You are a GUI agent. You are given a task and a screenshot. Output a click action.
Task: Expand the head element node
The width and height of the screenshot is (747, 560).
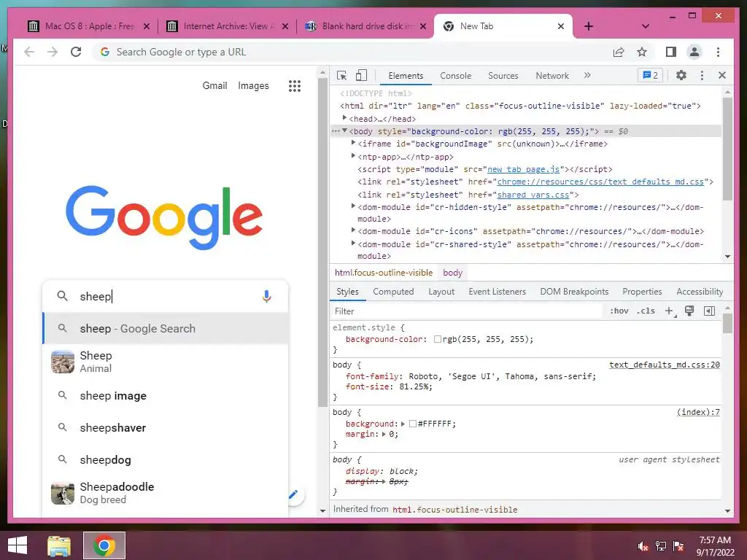click(x=344, y=117)
